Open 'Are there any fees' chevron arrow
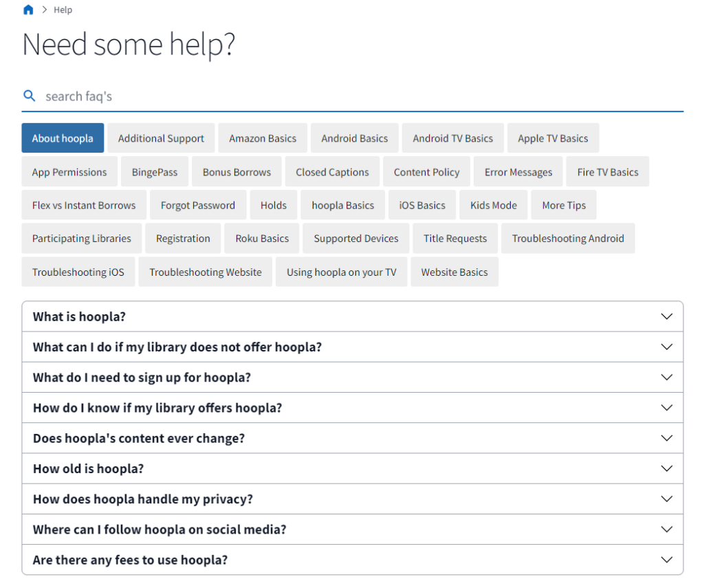The image size is (704, 588). coord(667,560)
